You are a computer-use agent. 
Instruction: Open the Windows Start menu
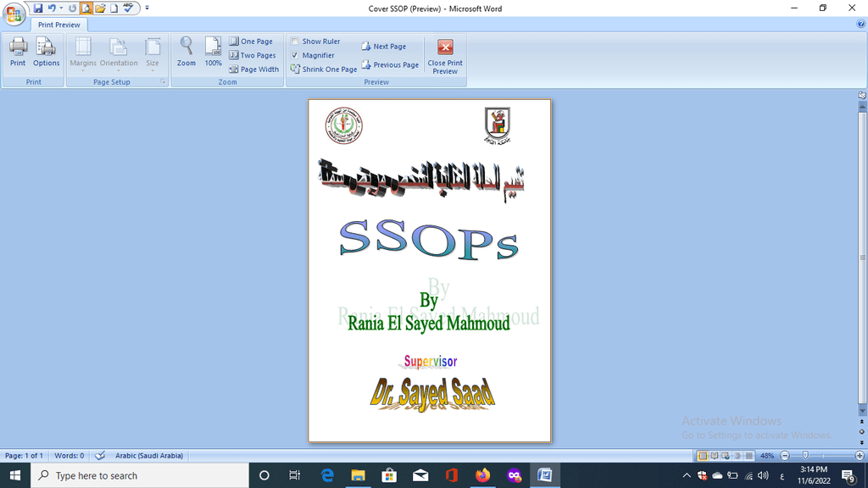(x=15, y=475)
